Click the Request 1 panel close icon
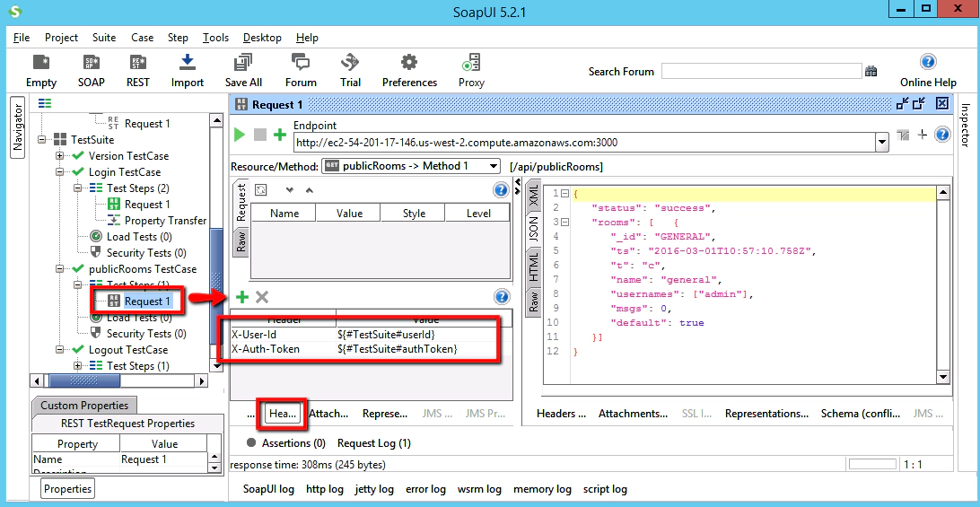 click(x=942, y=104)
